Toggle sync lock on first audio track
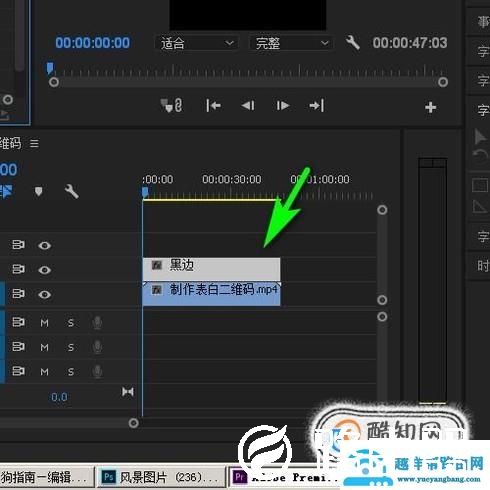The width and height of the screenshot is (490, 490). tap(18, 322)
